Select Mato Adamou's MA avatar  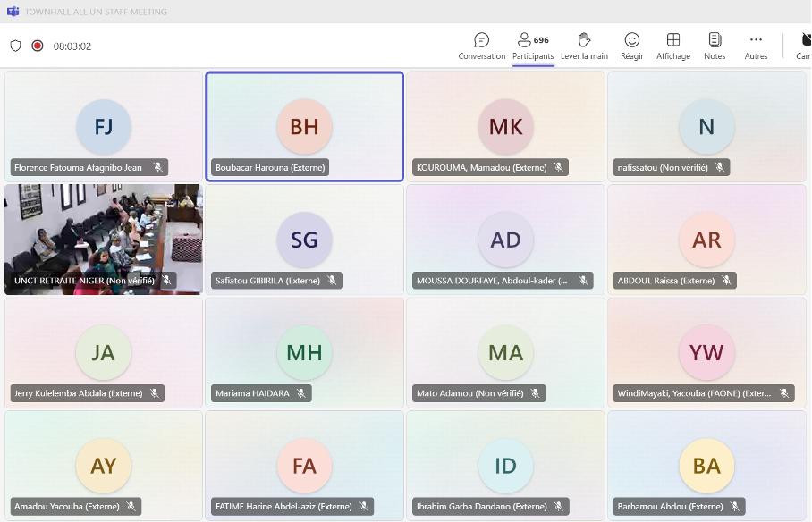[505, 352]
